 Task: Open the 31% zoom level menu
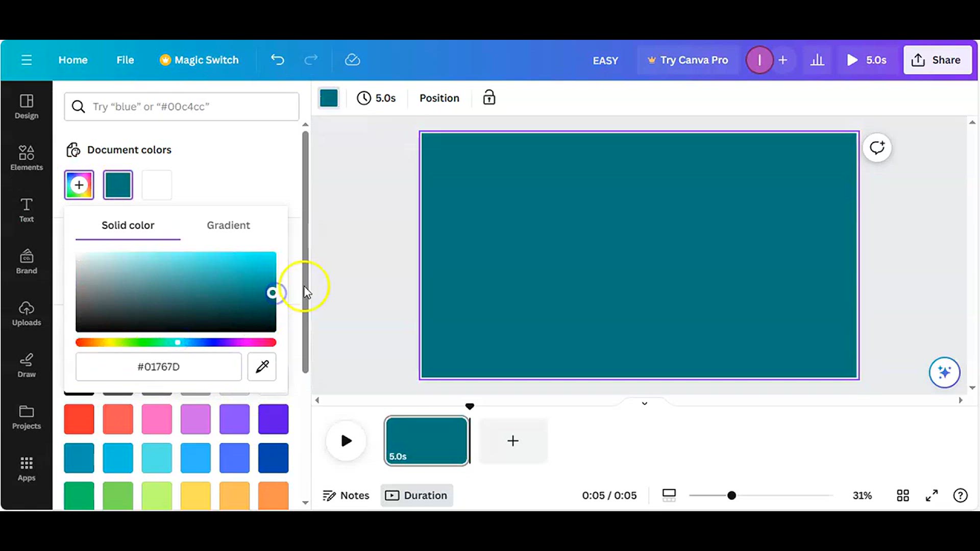862,495
